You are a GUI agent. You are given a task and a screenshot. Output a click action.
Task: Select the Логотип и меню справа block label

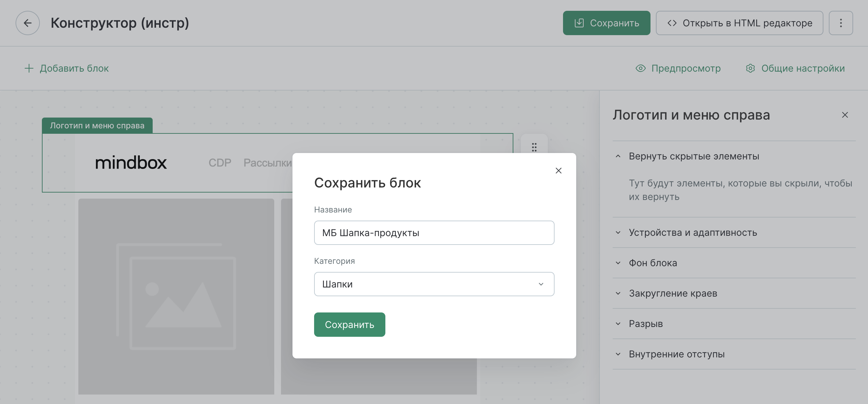pos(97,126)
